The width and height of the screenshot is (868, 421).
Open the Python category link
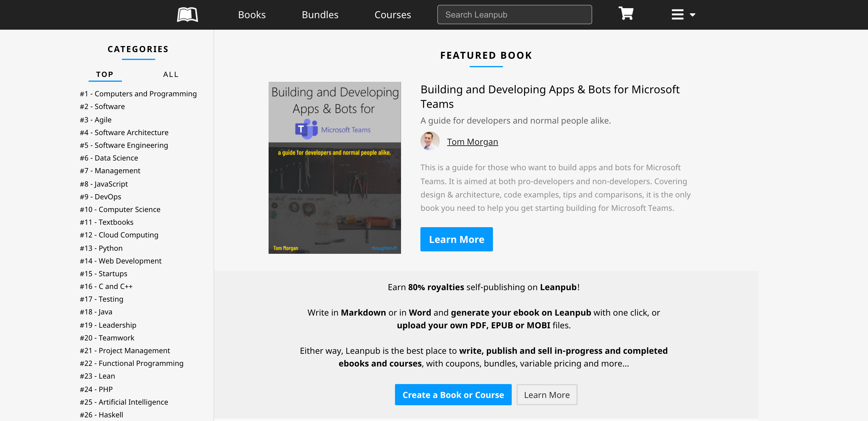101,248
